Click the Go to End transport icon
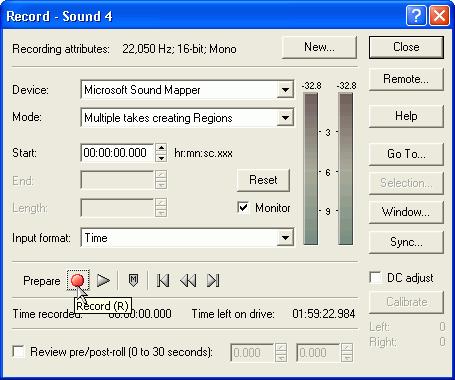 point(213,280)
